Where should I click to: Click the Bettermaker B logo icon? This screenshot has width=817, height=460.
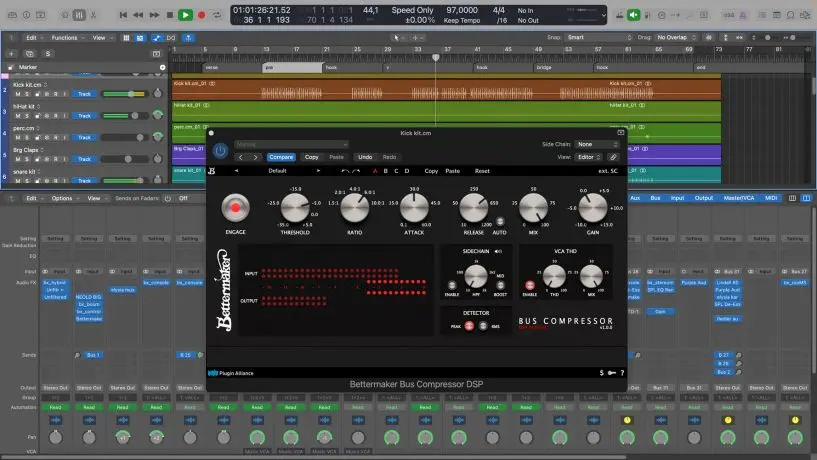(x=212, y=171)
